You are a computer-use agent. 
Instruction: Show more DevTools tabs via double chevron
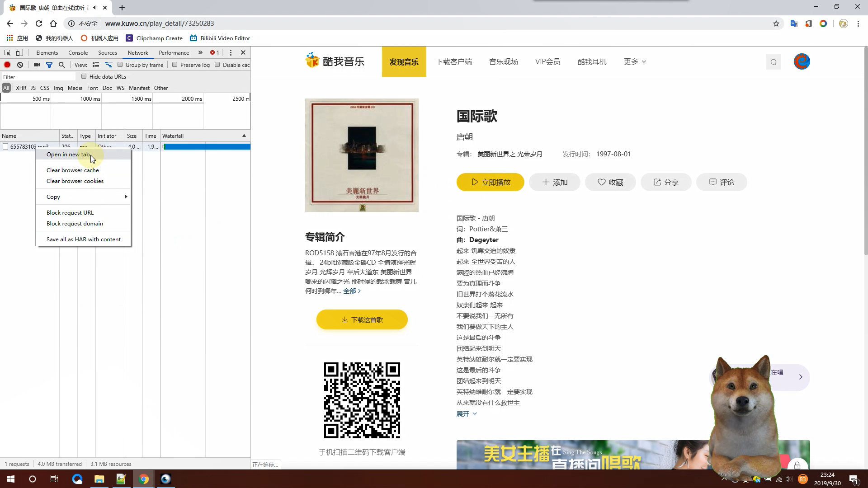[x=200, y=52]
